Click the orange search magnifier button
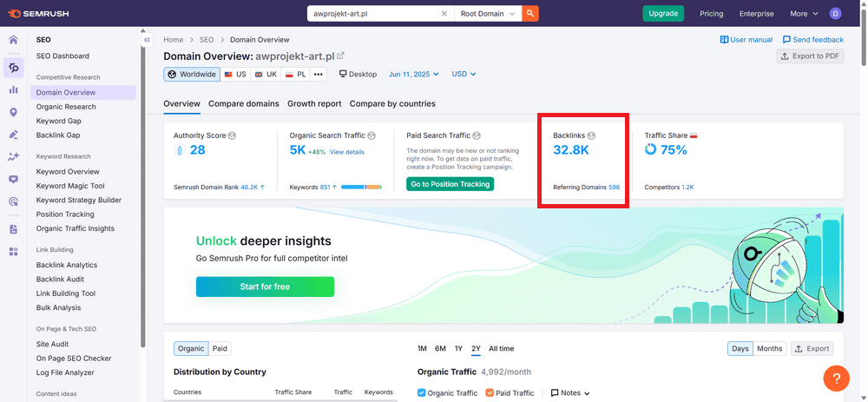This screenshot has height=402, width=868. click(x=529, y=14)
